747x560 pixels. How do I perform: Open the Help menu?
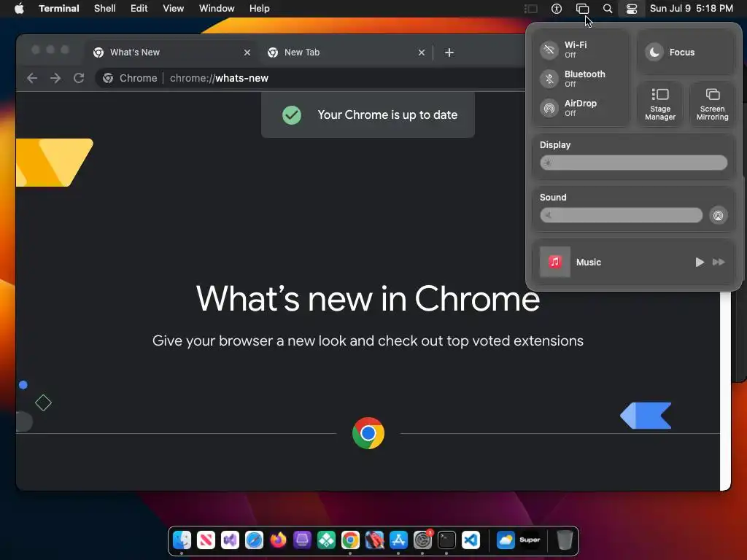tap(259, 9)
